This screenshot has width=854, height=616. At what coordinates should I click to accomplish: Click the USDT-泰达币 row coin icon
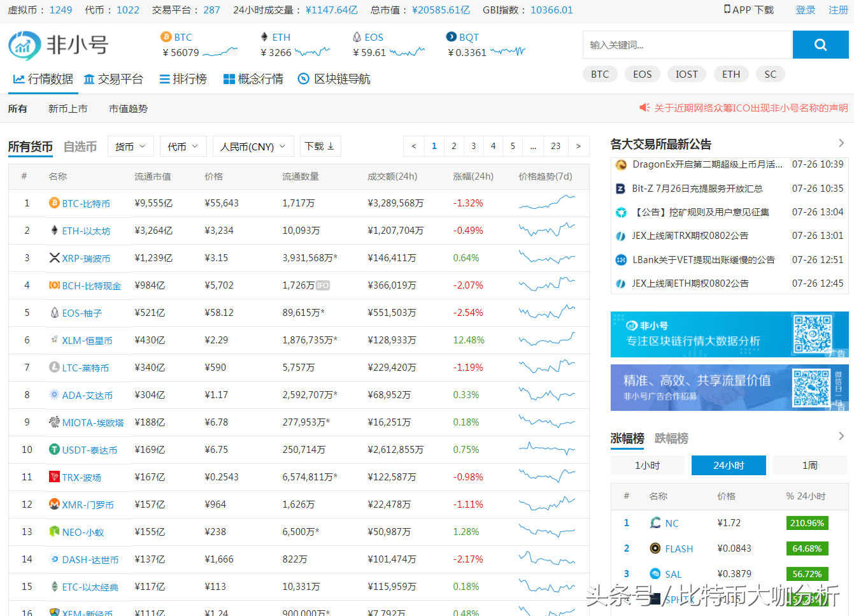55,449
